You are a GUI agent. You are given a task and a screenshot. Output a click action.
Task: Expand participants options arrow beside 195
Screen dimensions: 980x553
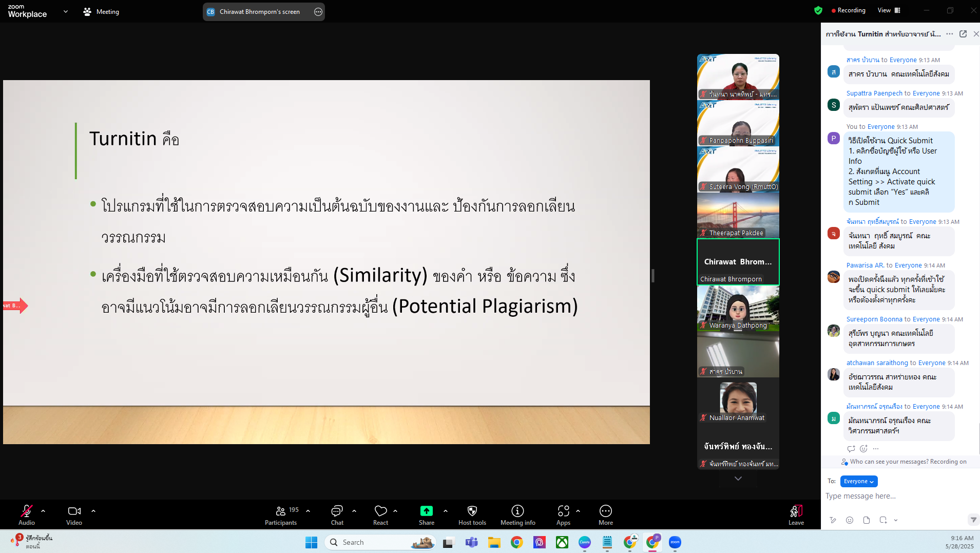click(x=308, y=511)
